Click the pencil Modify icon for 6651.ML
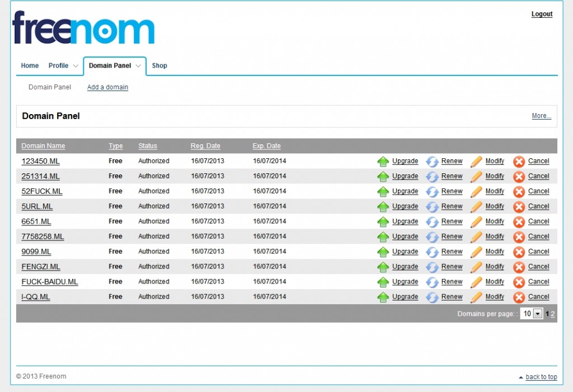The height and width of the screenshot is (392, 573). pos(476,222)
